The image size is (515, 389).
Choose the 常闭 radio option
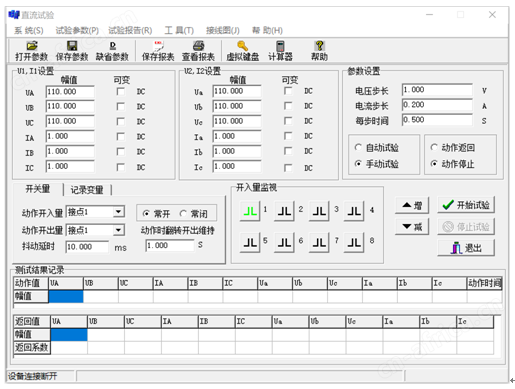coord(183,213)
